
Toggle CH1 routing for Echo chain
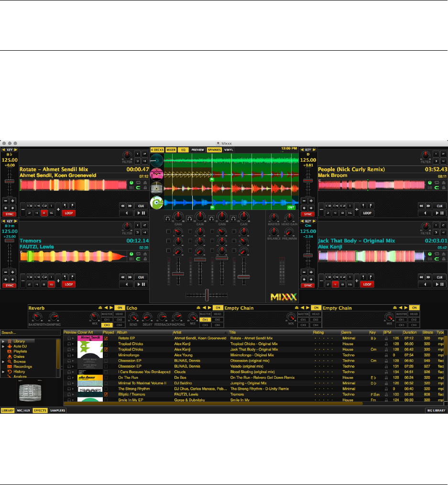[205, 320]
